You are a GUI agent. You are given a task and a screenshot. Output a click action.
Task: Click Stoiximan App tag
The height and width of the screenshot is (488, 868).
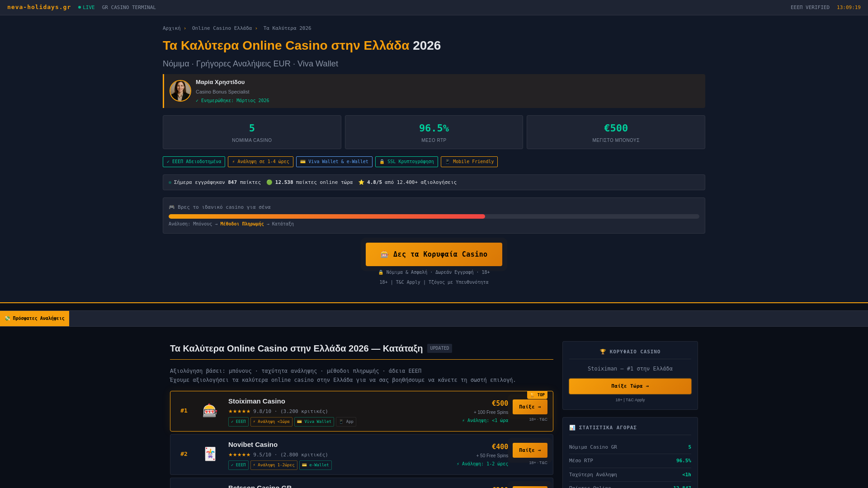(346, 422)
